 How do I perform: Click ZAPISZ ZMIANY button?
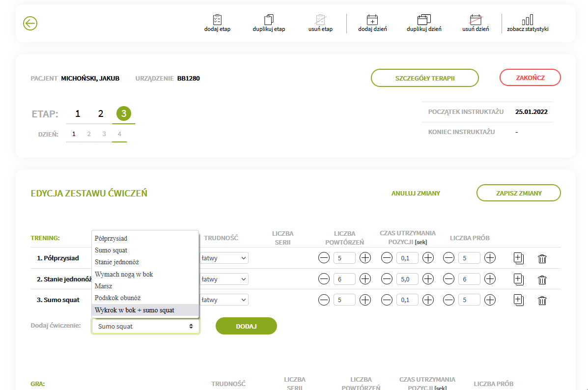click(518, 193)
